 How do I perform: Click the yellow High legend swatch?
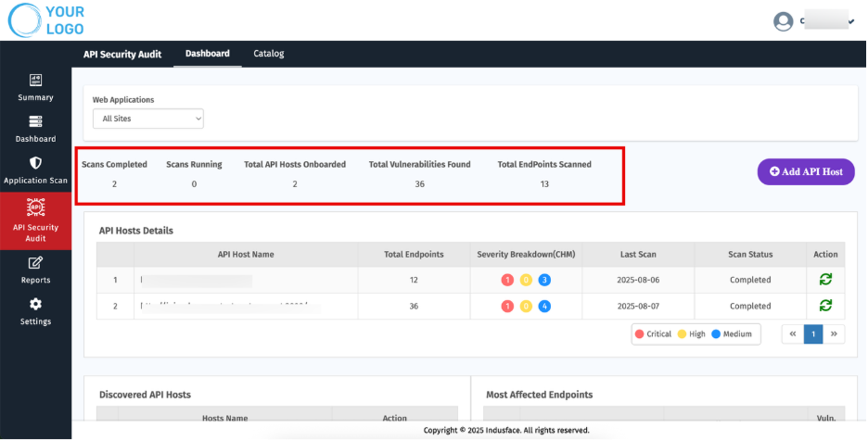tap(682, 333)
